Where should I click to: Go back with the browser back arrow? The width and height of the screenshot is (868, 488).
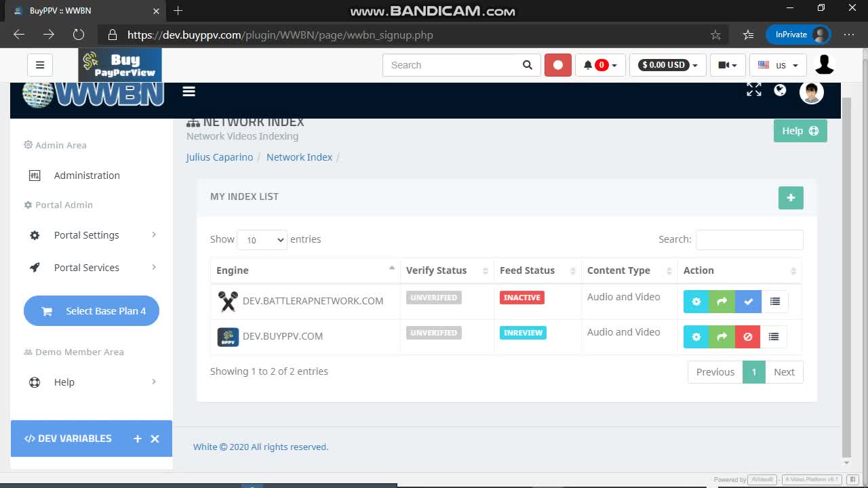pos(19,35)
